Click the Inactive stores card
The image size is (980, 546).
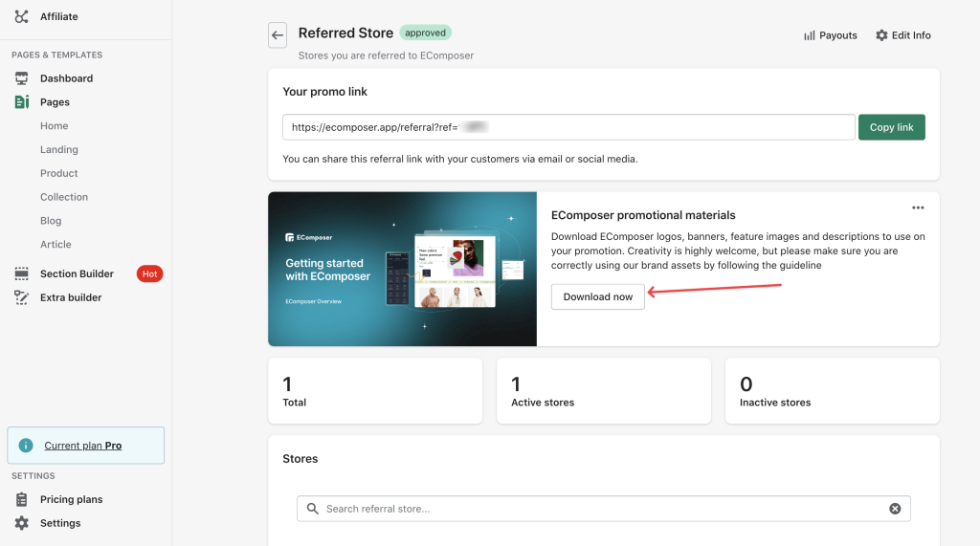click(x=832, y=391)
